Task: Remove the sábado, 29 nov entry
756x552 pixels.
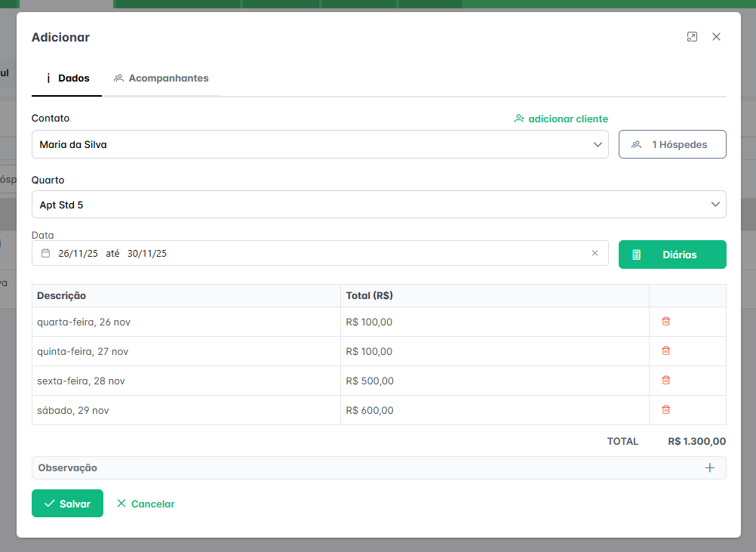Action: point(665,410)
